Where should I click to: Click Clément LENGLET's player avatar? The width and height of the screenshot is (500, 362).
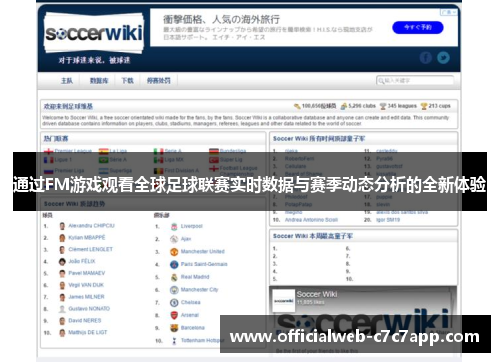click(x=62, y=250)
